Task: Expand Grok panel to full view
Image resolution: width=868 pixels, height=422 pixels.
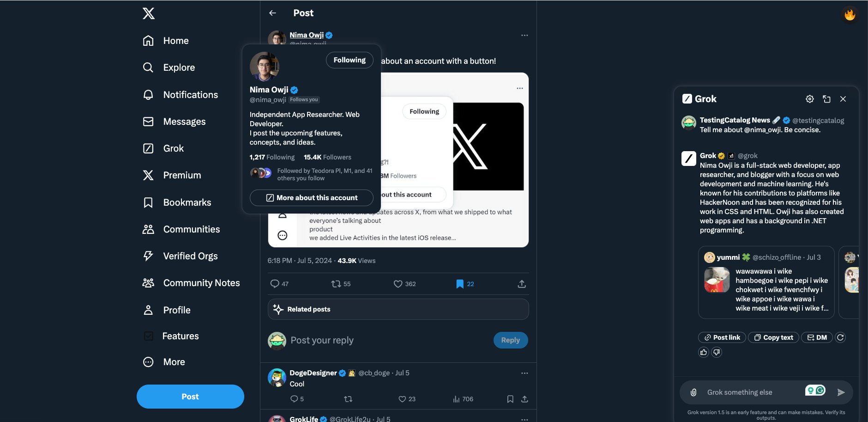Action: click(826, 99)
